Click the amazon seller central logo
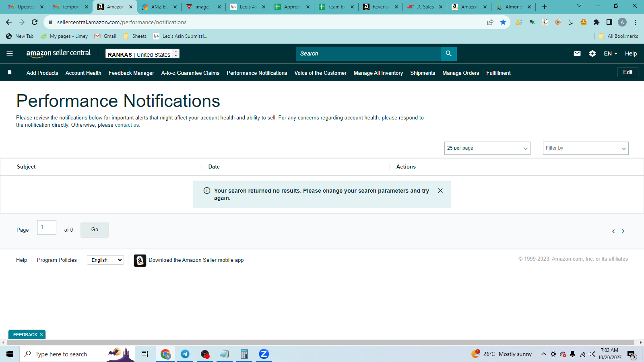The image size is (644, 362). point(58,53)
